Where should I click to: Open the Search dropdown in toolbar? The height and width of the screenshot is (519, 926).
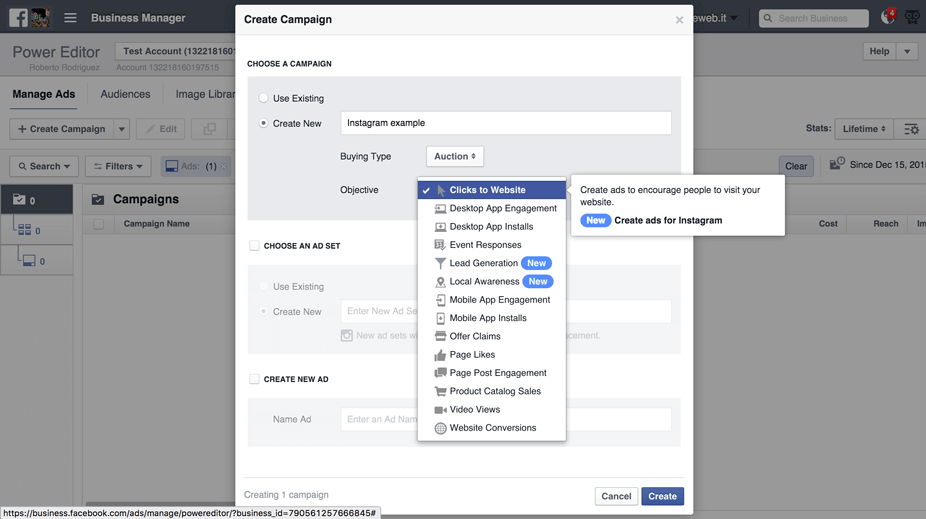tap(44, 167)
